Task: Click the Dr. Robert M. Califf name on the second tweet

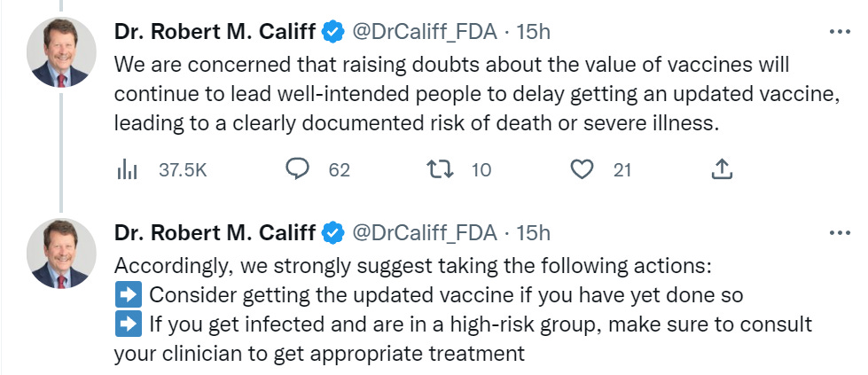Action: point(215,233)
